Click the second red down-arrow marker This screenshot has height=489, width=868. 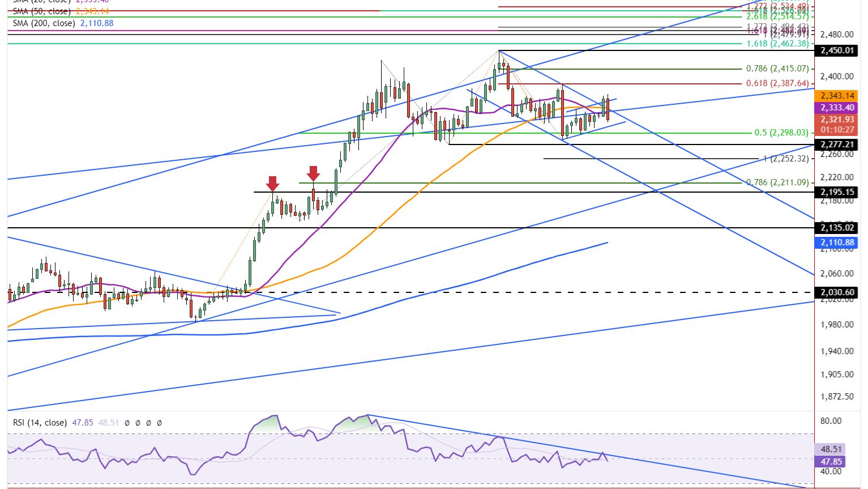[x=313, y=173]
